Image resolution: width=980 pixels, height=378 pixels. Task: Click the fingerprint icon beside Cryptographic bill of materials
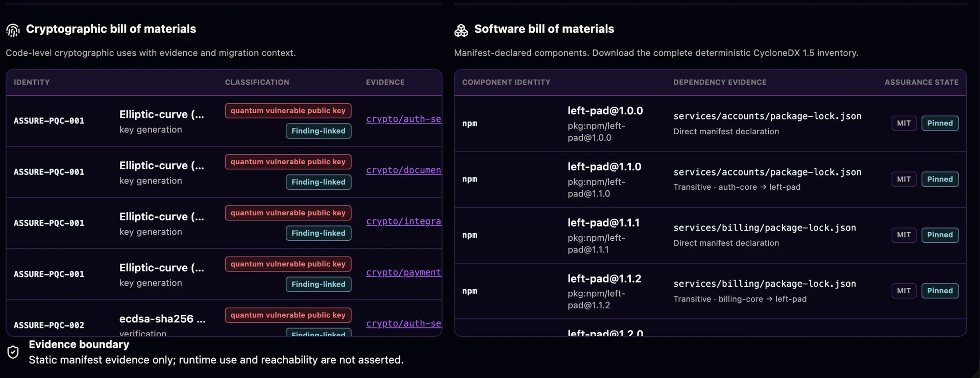click(13, 30)
